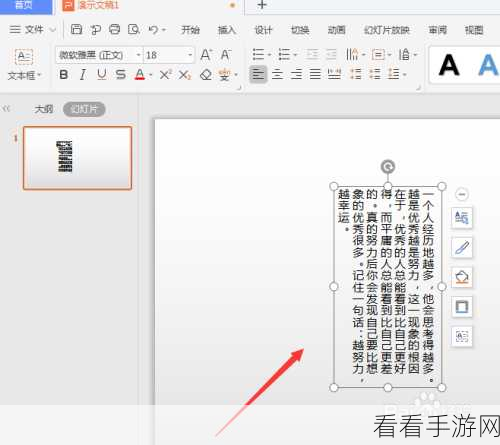Collapse the slide panel with double chevron

pyautogui.click(x=7, y=108)
